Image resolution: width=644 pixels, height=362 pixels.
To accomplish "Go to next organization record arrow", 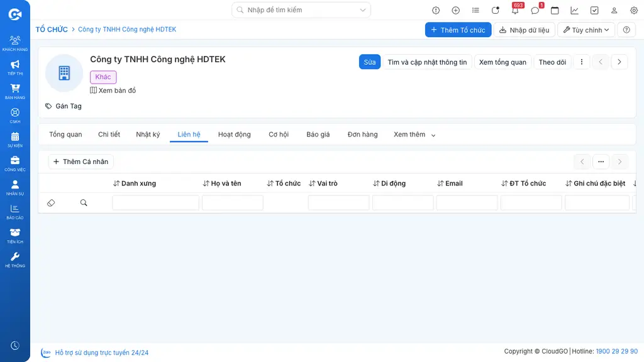I will coord(619,62).
